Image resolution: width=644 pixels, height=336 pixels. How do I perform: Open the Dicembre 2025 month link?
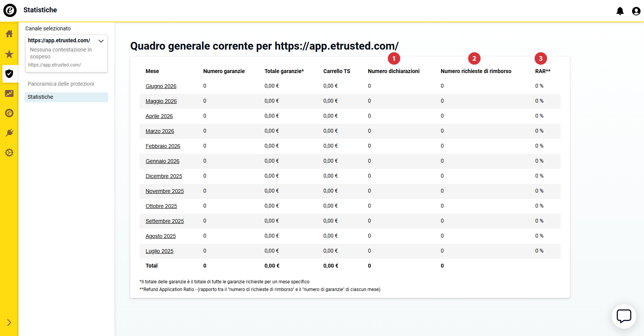[x=164, y=176]
